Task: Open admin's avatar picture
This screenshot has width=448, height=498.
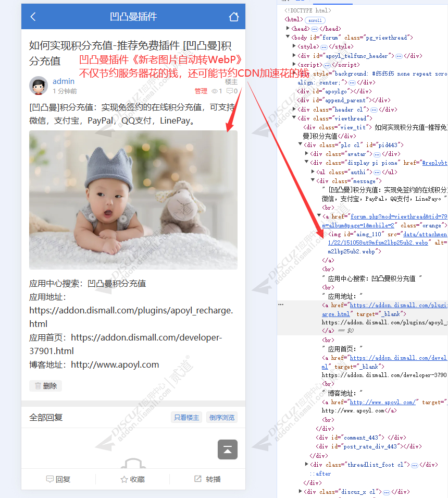Action: (x=39, y=86)
